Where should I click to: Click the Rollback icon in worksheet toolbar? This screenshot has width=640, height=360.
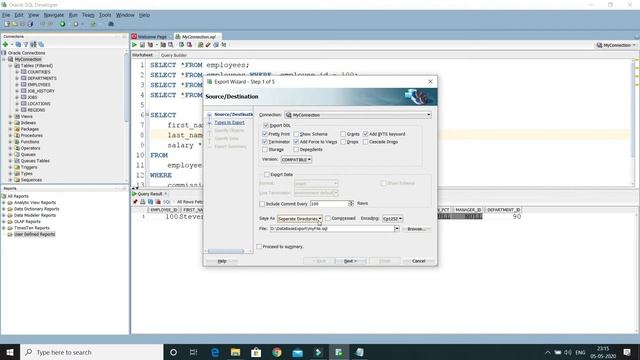coord(189,45)
